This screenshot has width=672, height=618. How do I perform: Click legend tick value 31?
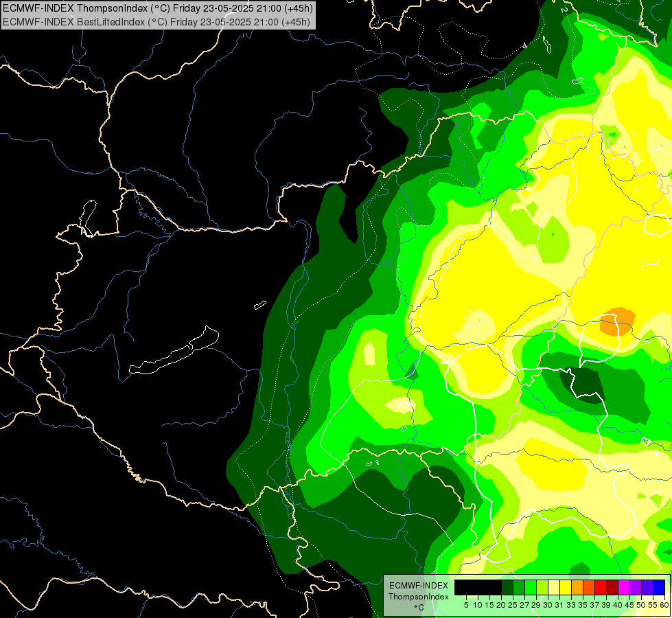559,605
